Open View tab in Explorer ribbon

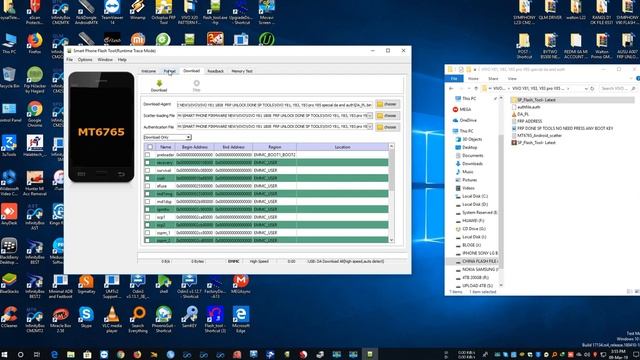click(x=512, y=78)
